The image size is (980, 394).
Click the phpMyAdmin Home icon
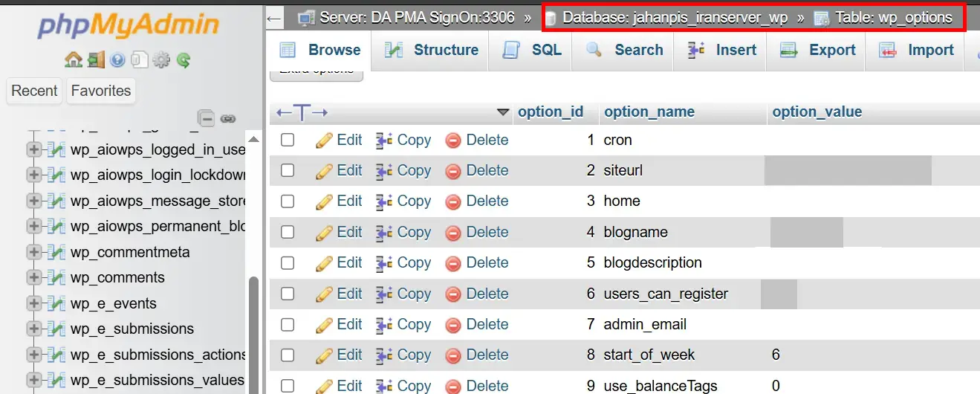(x=73, y=59)
